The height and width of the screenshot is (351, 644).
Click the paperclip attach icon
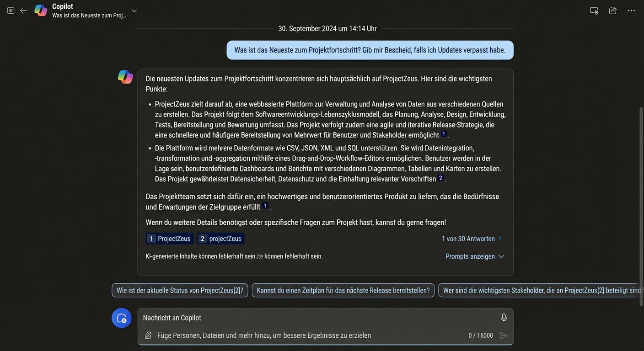[148, 335]
